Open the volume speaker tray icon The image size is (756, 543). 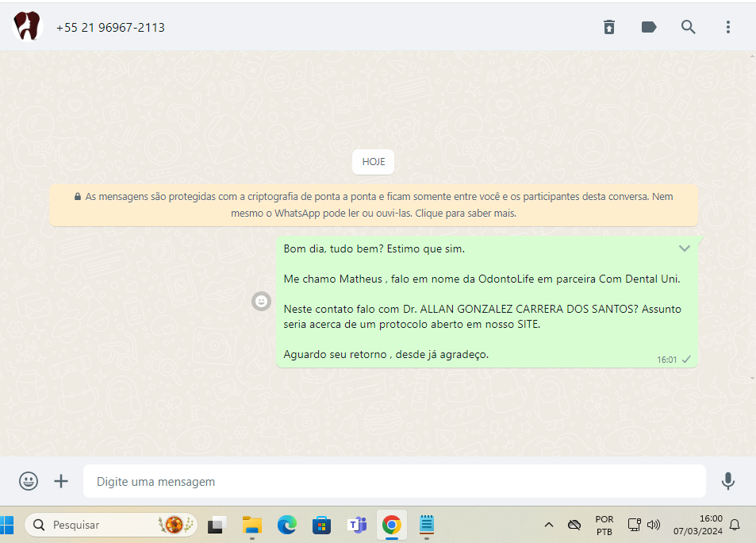[654, 525]
